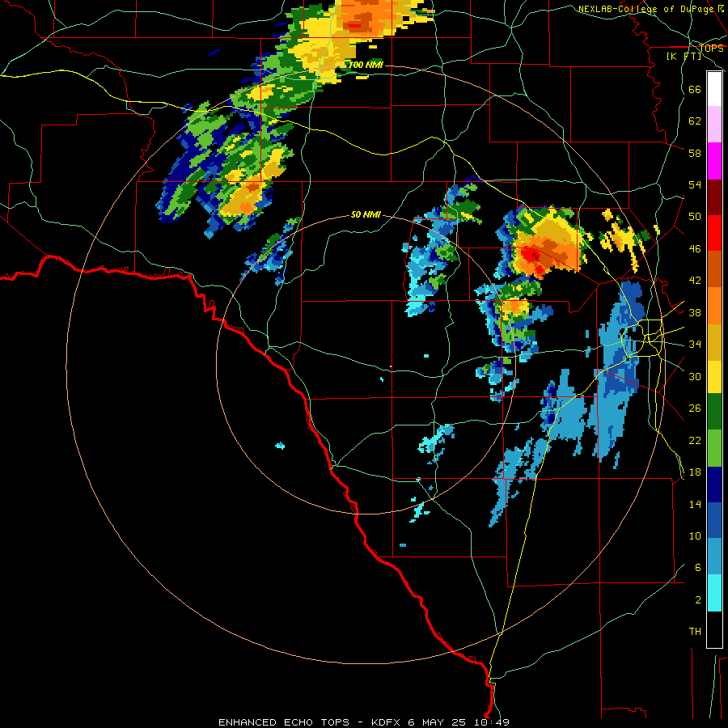Click the white 66+ kft legend swatch

point(714,89)
